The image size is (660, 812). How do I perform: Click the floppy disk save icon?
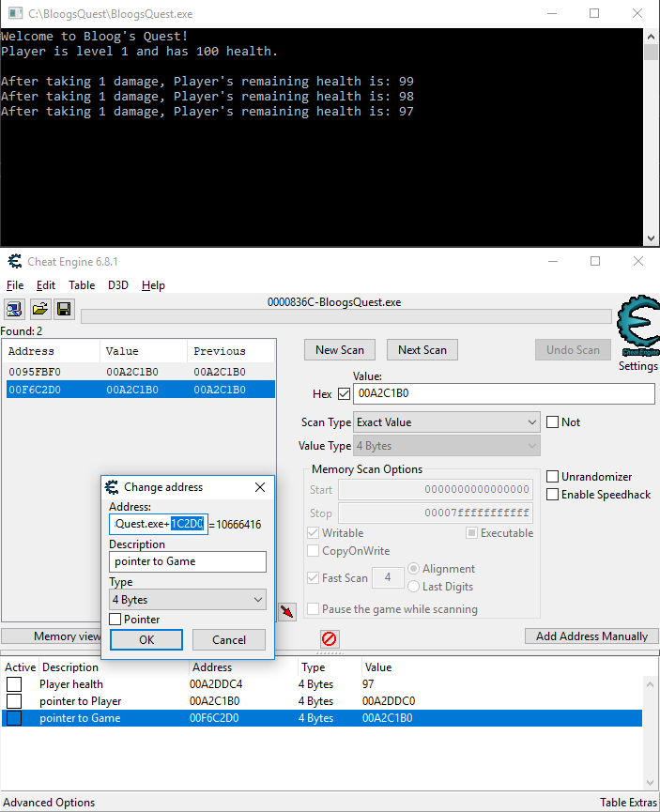click(x=64, y=309)
